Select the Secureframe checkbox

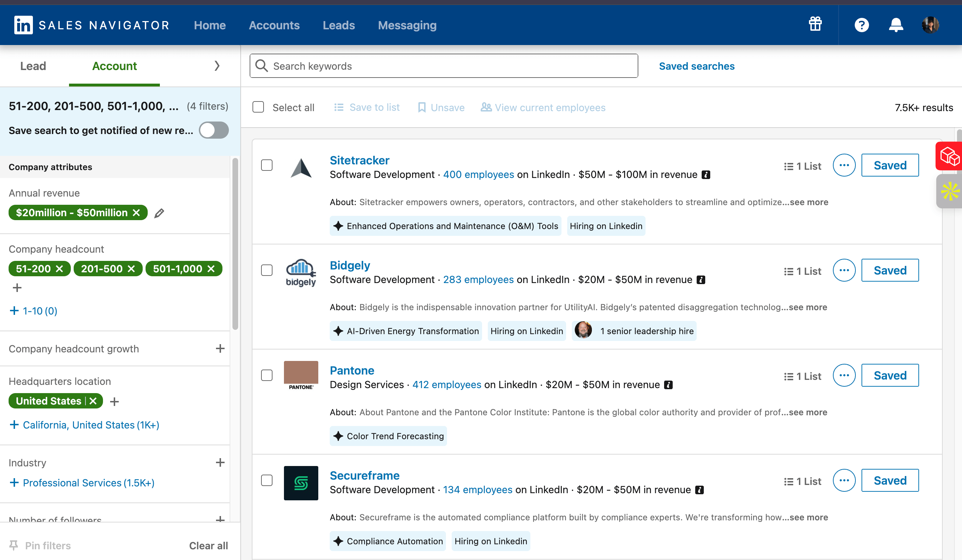pyautogui.click(x=266, y=480)
